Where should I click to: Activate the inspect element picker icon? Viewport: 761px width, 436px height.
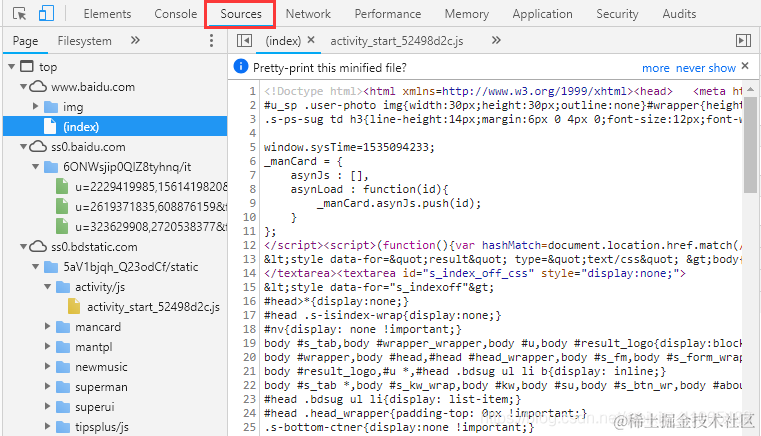click(19, 14)
